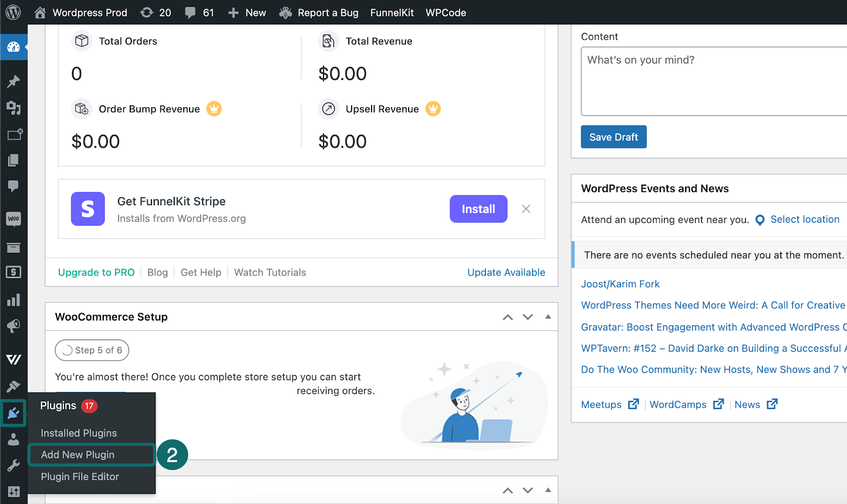Click Update Available link
The image size is (847, 504).
[506, 272]
